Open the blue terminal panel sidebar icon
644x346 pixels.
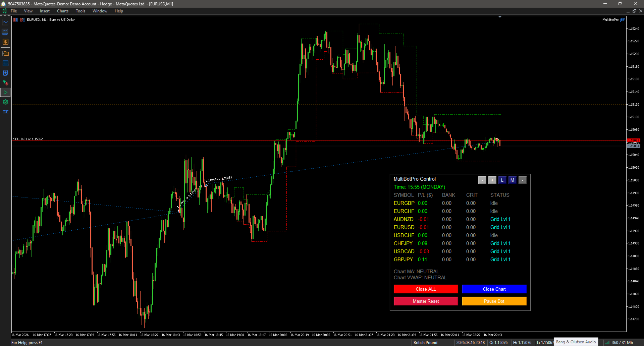pyautogui.click(x=5, y=63)
